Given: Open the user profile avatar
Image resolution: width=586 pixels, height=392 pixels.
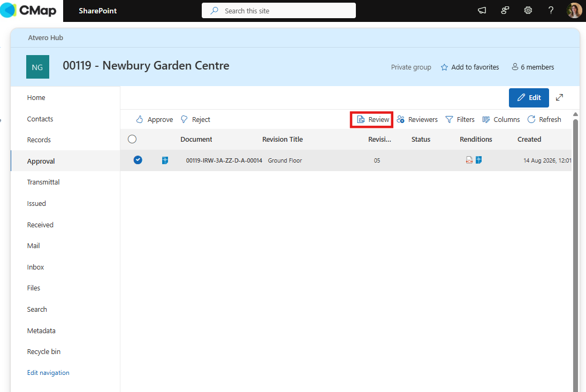Looking at the screenshot, I should (x=574, y=11).
